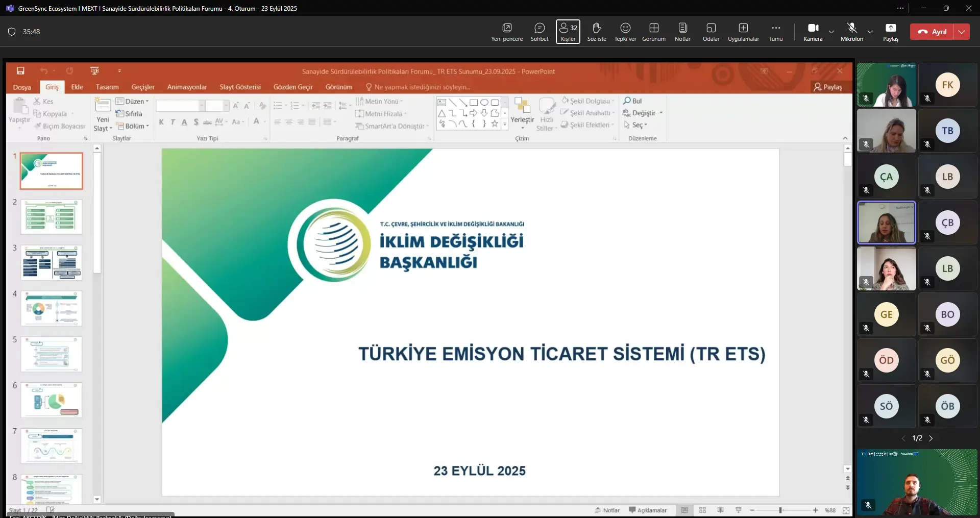
Task: Select slide 6 thumbnail
Action: click(x=51, y=400)
